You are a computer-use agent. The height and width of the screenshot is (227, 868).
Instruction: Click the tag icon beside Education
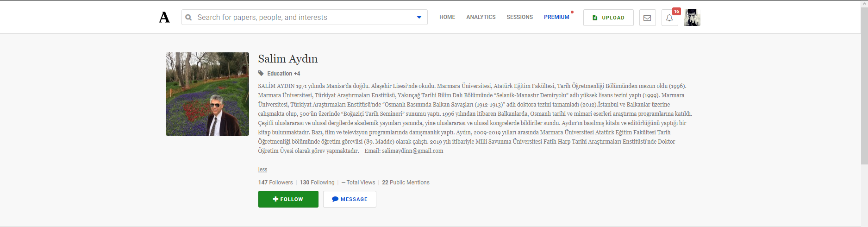pyautogui.click(x=261, y=73)
